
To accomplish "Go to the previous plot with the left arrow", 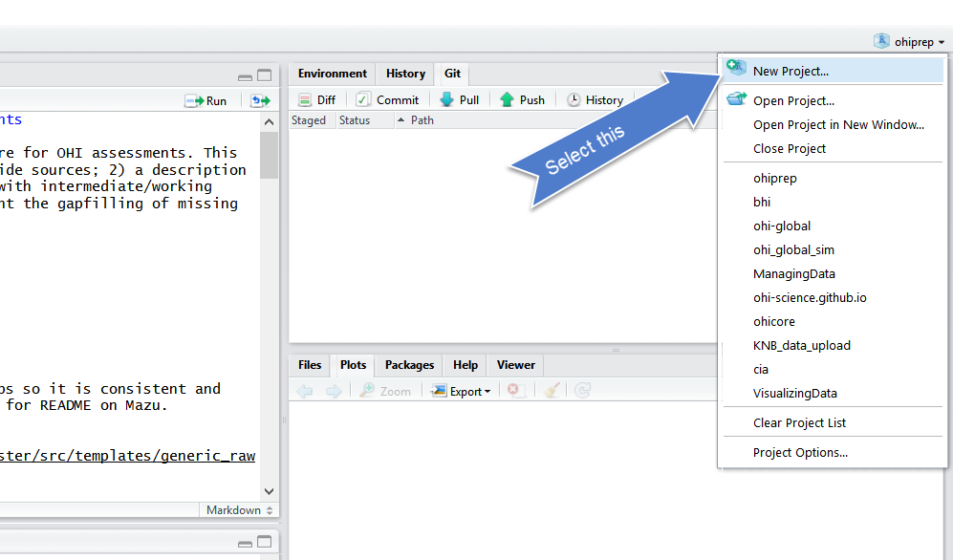I will point(305,391).
